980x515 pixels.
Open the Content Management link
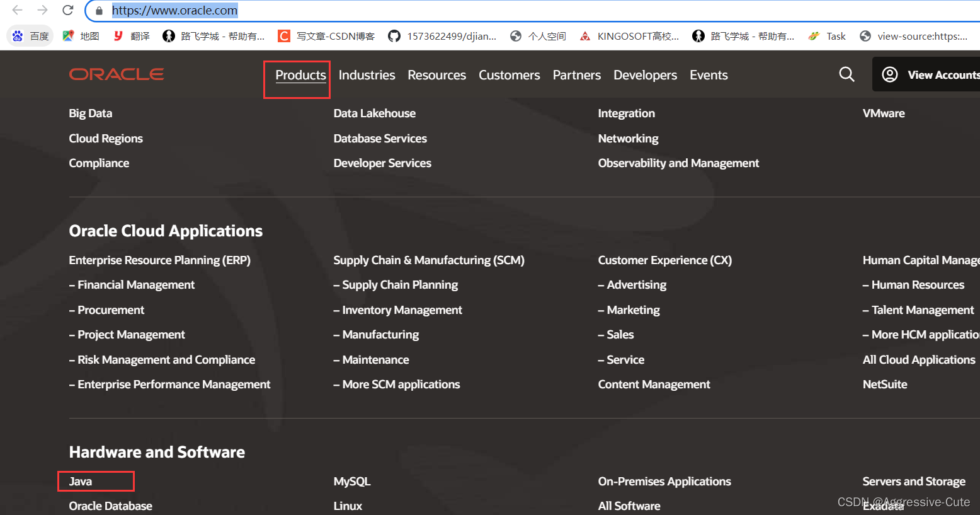pyautogui.click(x=654, y=385)
